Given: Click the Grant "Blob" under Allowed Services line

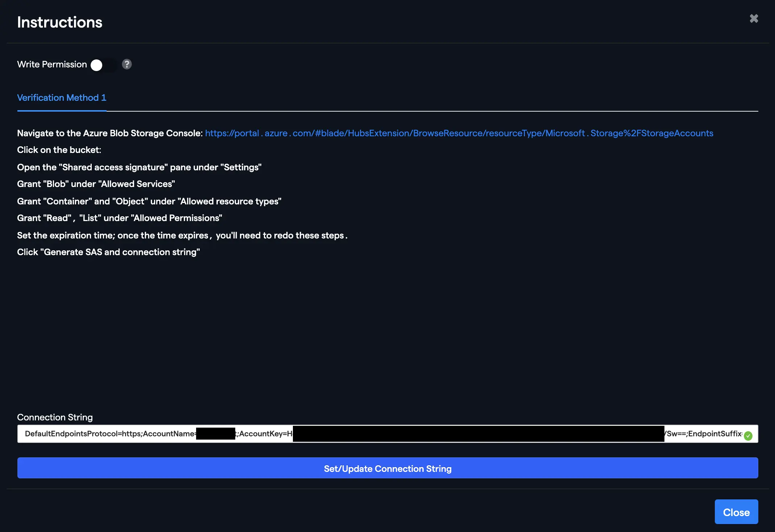Looking at the screenshot, I should pos(96,184).
